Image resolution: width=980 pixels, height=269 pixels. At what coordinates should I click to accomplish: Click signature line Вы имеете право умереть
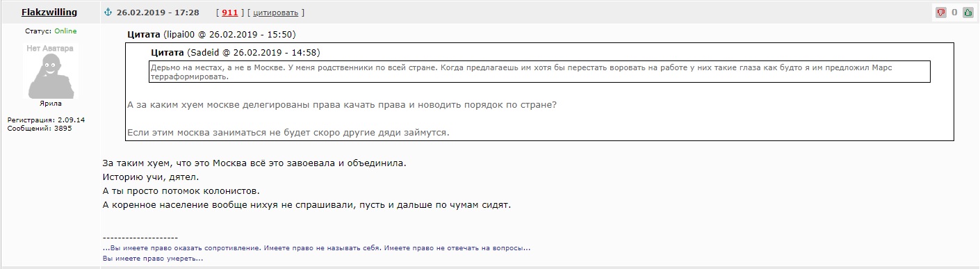click(153, 259)
